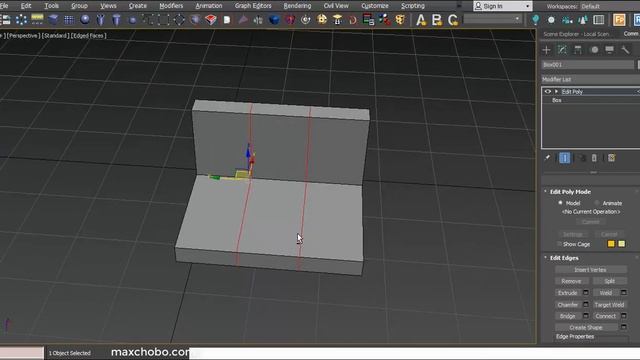Image resolution: width=640 pixels, height=360 pixels.
Task: Collapse the Edit Edges rollout
Action: (545, 258)
